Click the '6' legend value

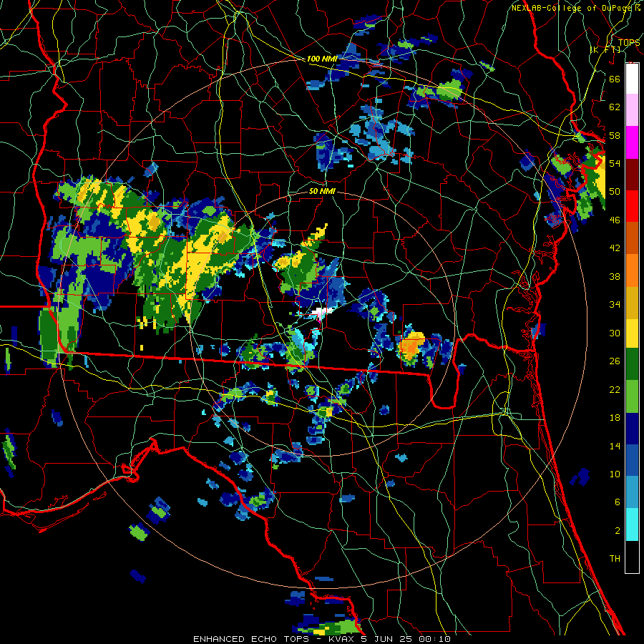(x=617, y=502)
